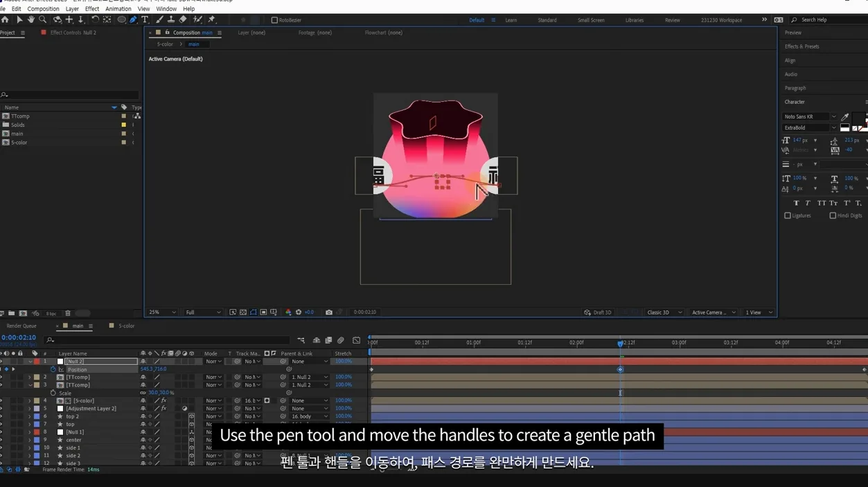Open the graph editor icon in timeline

click(x=356, y=340)
